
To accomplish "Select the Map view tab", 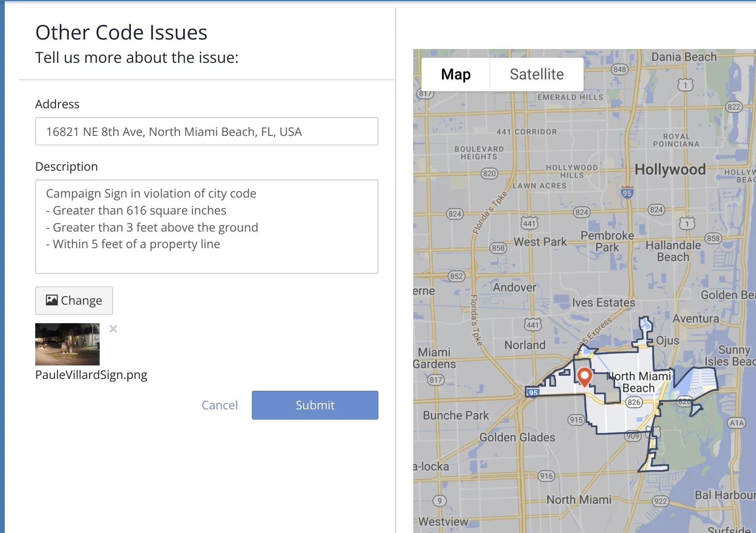I will (455, 74).
